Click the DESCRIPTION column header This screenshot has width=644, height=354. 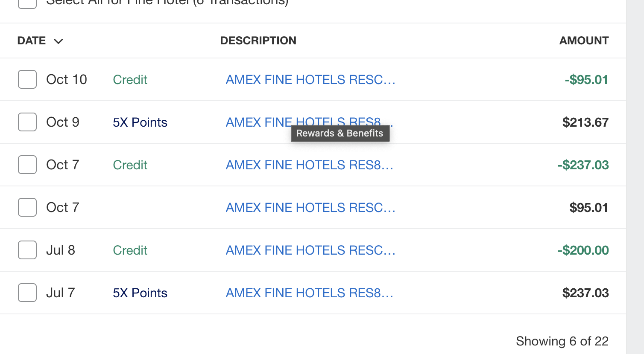pyautogui.click(x=258, y=41)
